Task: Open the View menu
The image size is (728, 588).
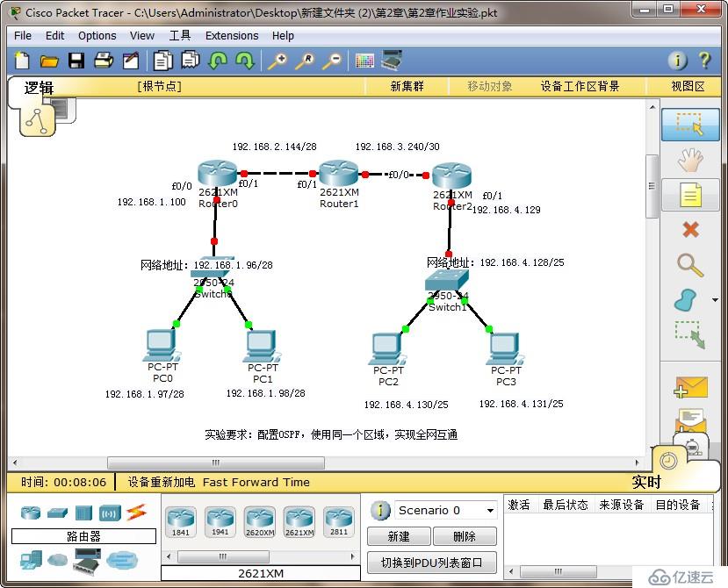Action: [x=142, y=36]
